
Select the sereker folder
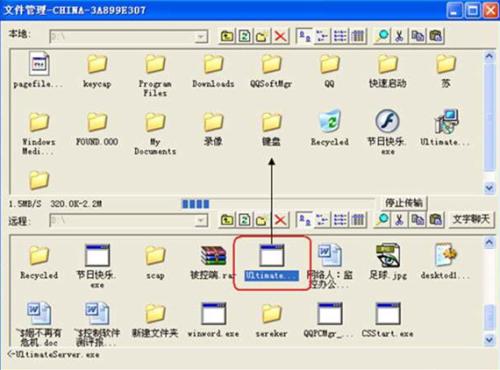pos(271,320)
